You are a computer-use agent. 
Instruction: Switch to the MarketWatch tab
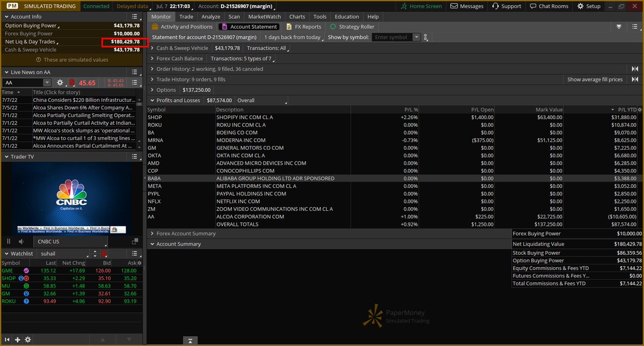click(264, 17)
